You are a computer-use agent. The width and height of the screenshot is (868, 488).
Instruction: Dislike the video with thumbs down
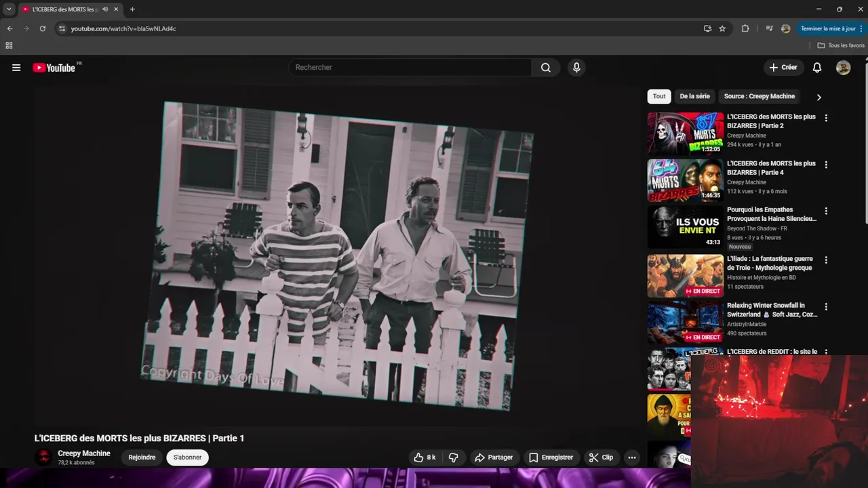click(453, 457)
